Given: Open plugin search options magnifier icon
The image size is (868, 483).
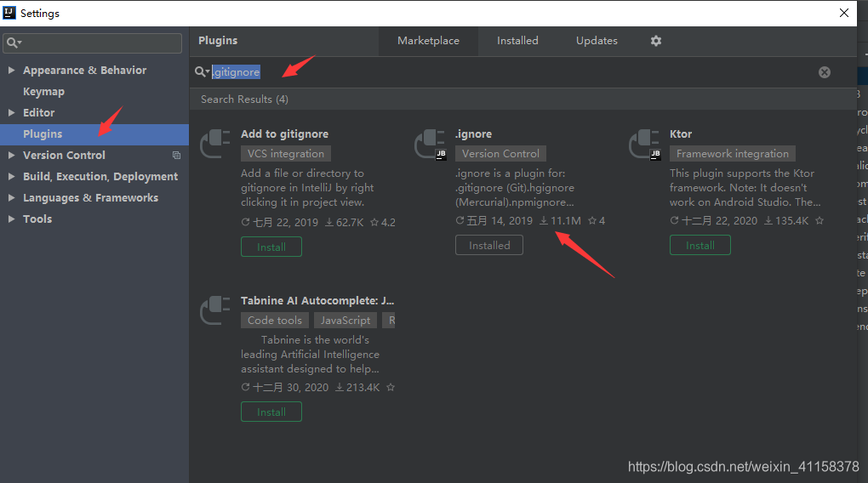Looking at the screenshot, I should (202, 72).
